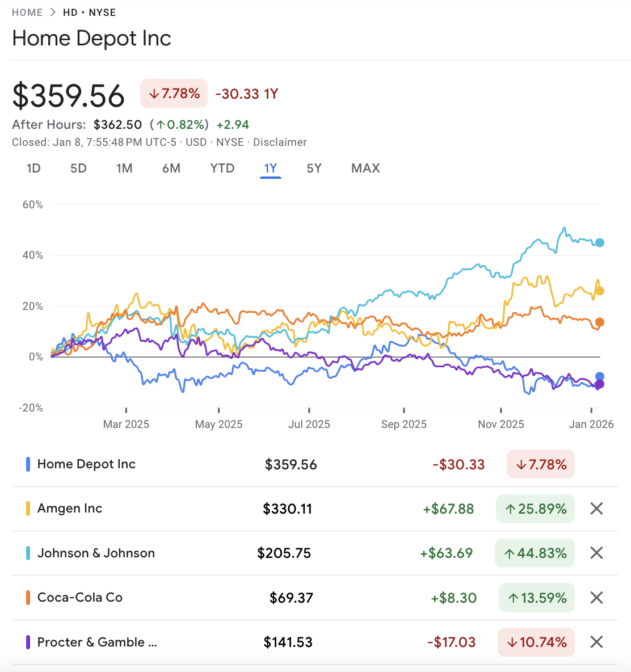
Task: Open the MAX time range view
Action: (x=365, y=169)
